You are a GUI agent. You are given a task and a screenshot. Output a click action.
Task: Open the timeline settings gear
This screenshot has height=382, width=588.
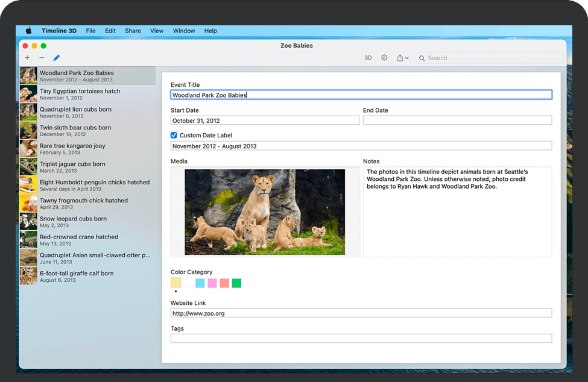point(384,57)
